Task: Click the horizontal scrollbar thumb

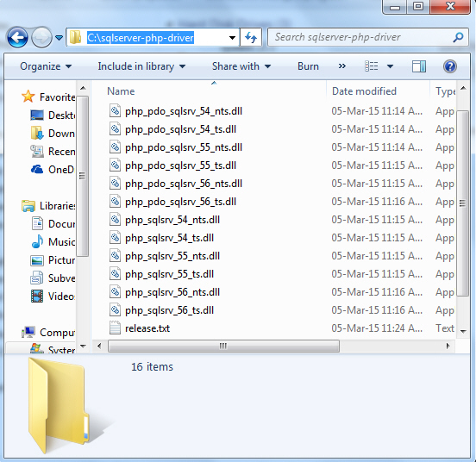Action: tap(223, 346)
